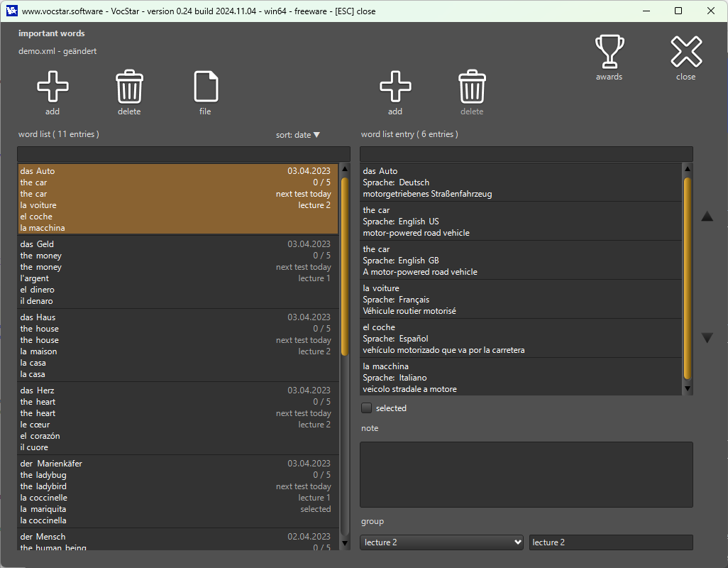This screenshot has height=568, width=728.
Task: Click the group name text field 'lecture 2'
Action: 610,542
